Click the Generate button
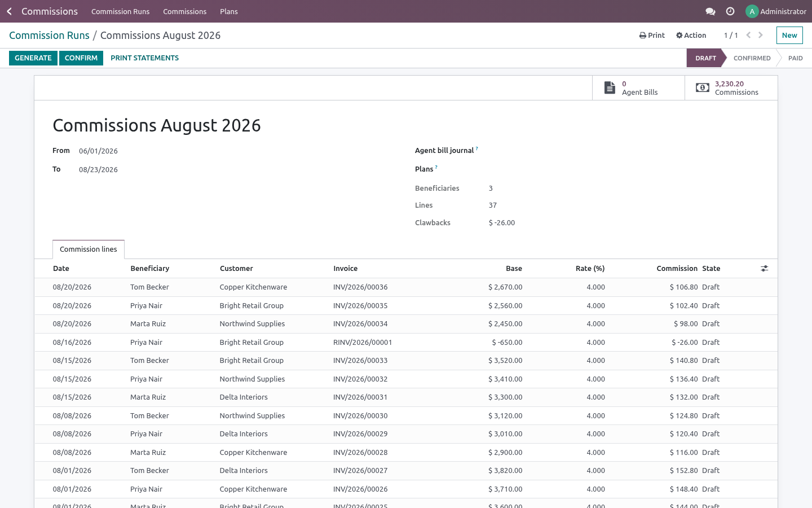 33,58
